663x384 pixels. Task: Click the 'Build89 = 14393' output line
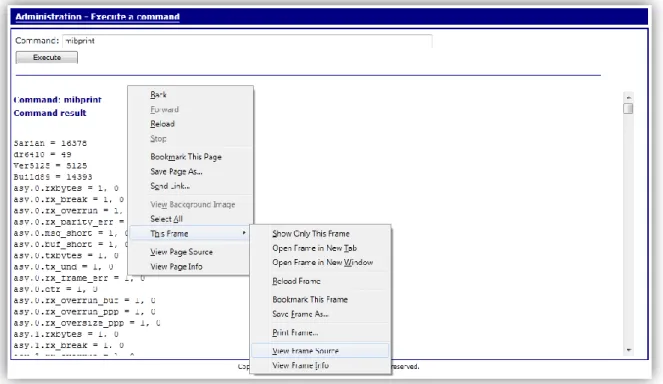pyautogui.click(x=52, y=177)
